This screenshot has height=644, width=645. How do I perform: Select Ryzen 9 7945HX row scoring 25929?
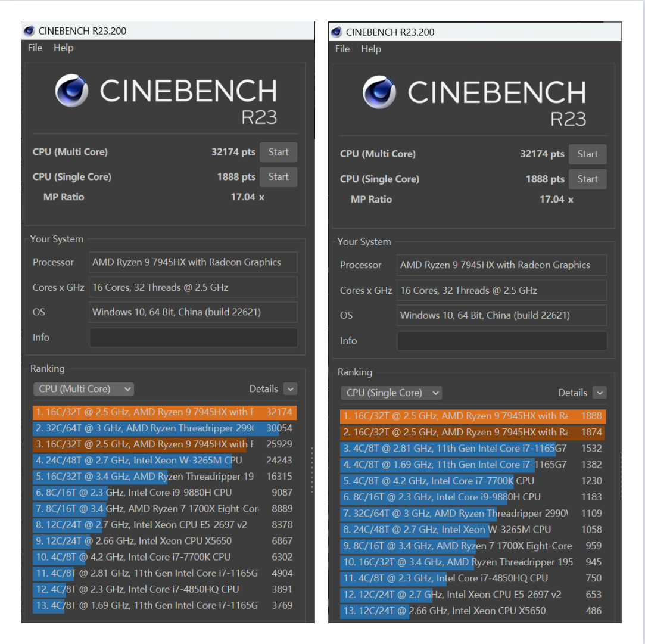[x=164, y=444]
